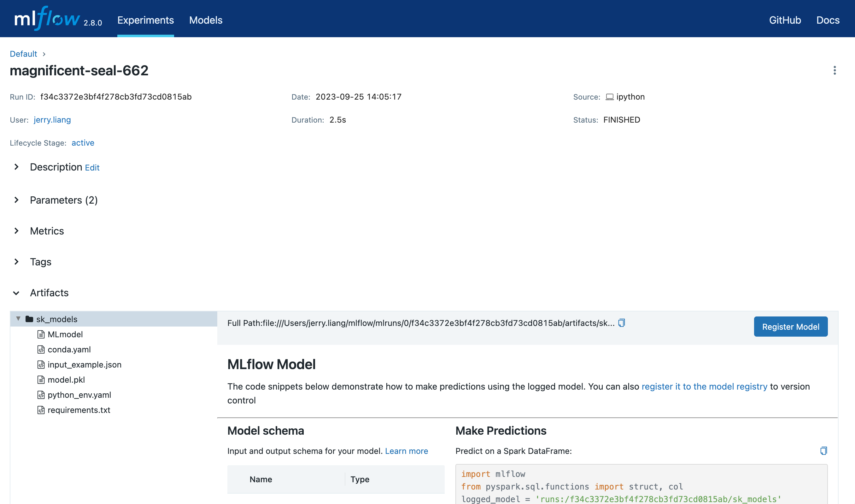Click the Models tab
The width and height of the screenshot is (855, 504).
(x=206, y=19)
